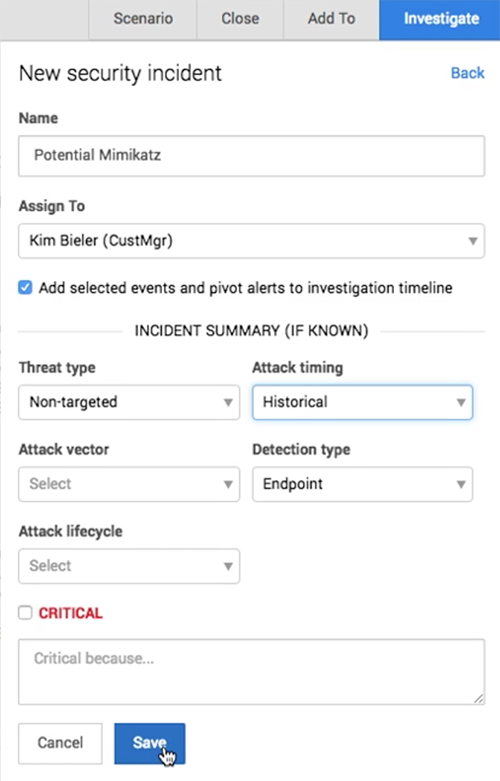Switch to the Add To tab

pyautogui.click(x=331, y=19)
